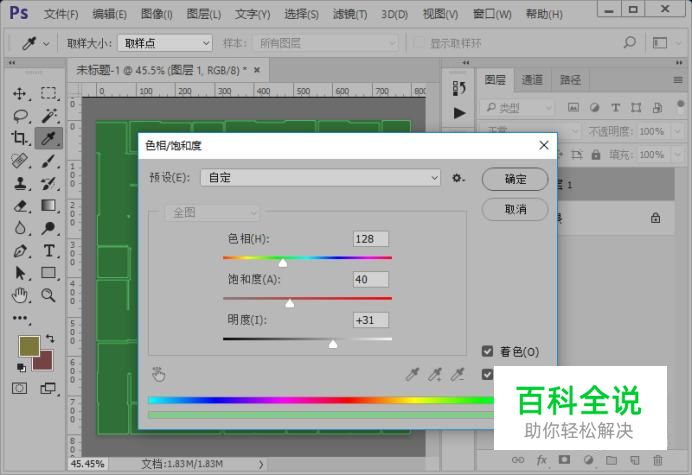The height and width of the screenshot is (475, 692).
Task: Click the Lightness slider handle
Action: click(x=333, y=344)
